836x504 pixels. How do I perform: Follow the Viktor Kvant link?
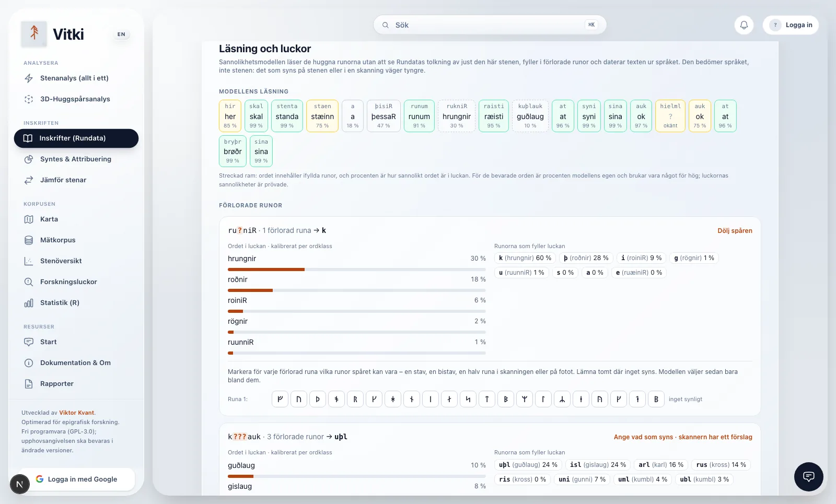(77, 413)
